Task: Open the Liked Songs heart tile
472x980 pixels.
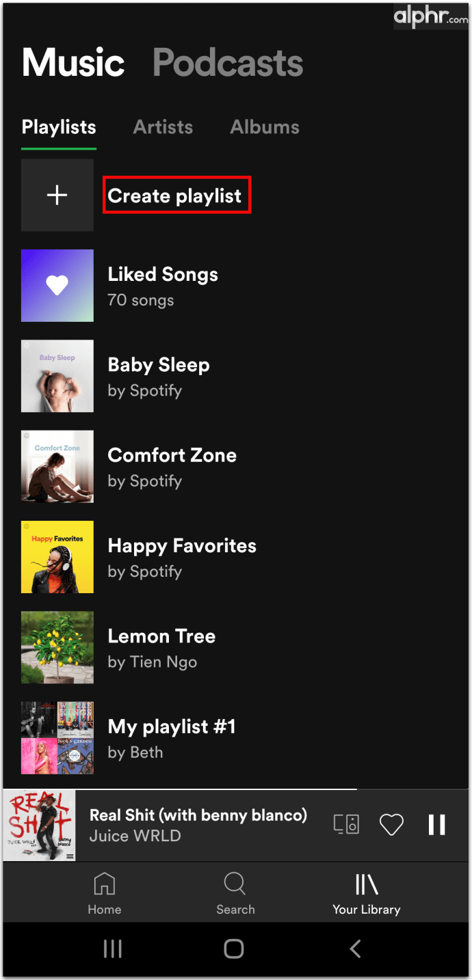Action: click(57, 286)
